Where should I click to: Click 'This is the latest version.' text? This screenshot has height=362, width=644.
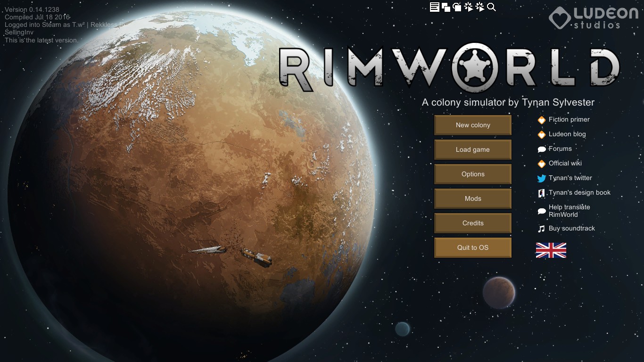point(41,40)
